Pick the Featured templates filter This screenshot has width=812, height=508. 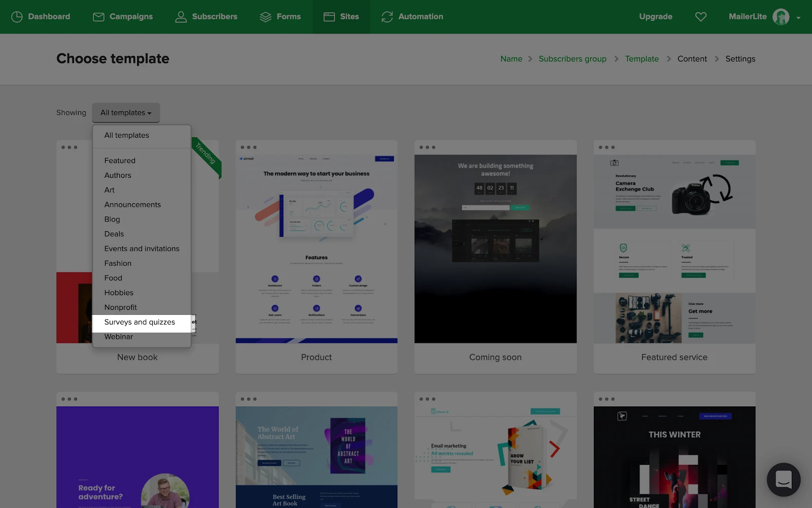120,161
